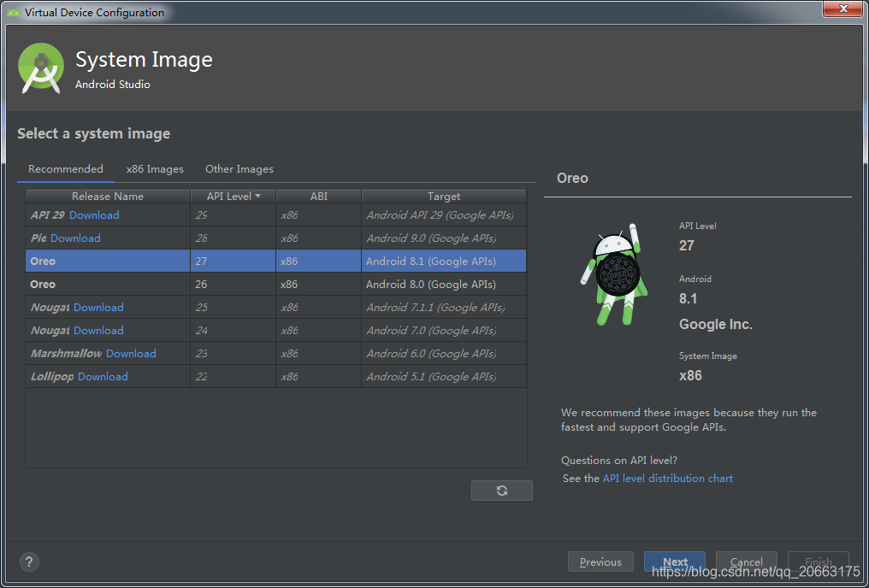
Task: Download the API 29 system image
Action: coord(94,215)
